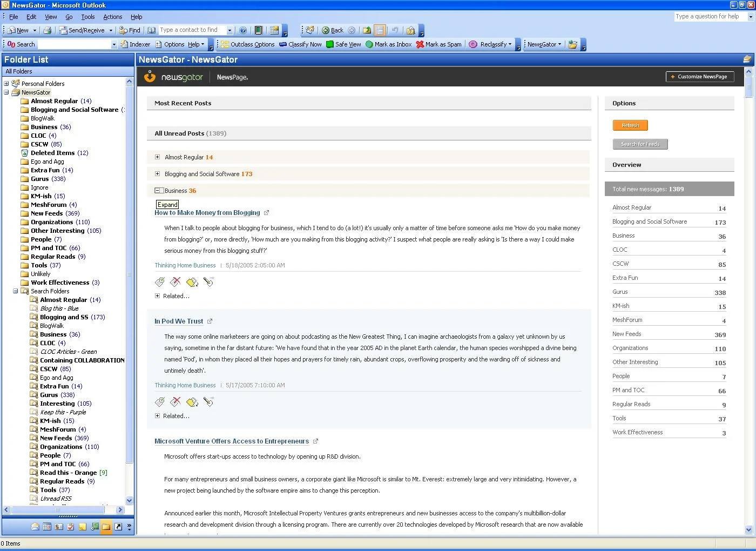Open Outclass Options
This screenshot has height=551, width=756.
248,44
